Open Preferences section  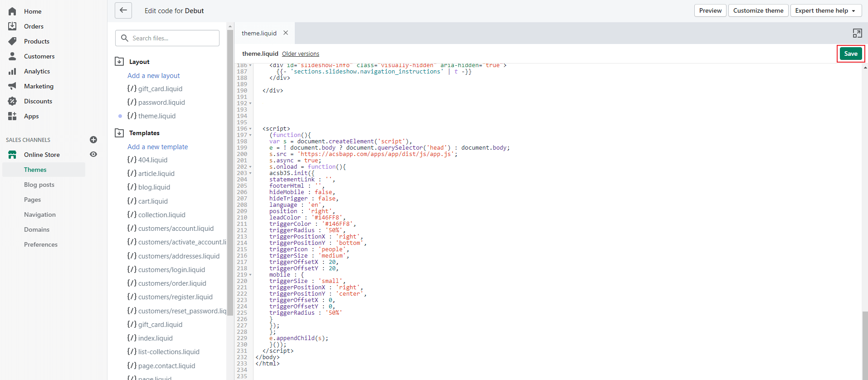(41, 244)
